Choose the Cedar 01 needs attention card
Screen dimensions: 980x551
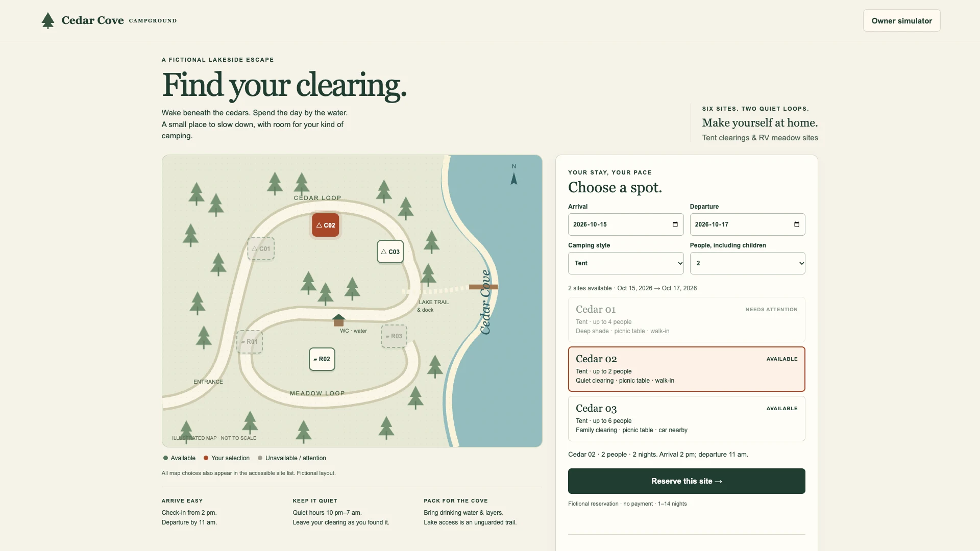(x=687, y=320)
